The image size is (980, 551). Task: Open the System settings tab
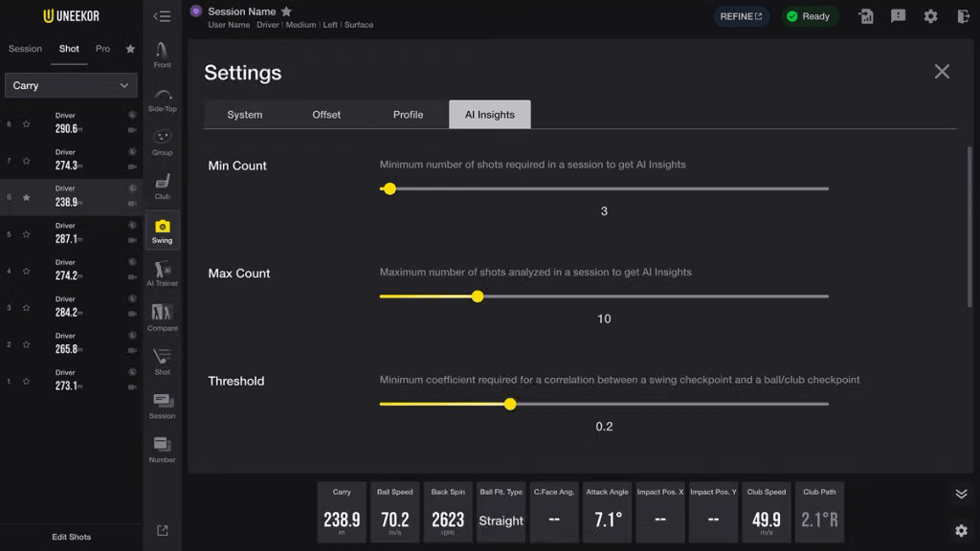pos(245,115)
